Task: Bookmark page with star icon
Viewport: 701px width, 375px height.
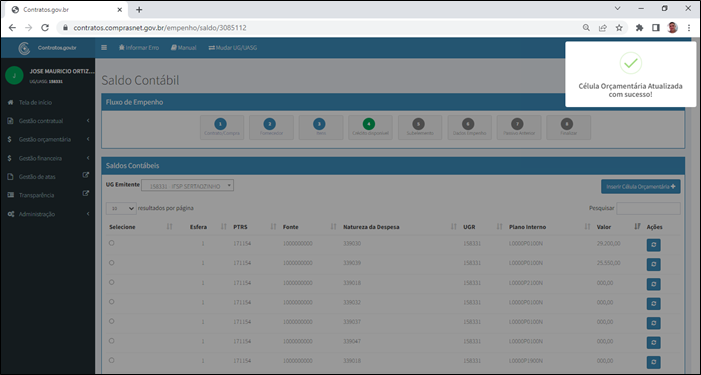Action: 619,28
